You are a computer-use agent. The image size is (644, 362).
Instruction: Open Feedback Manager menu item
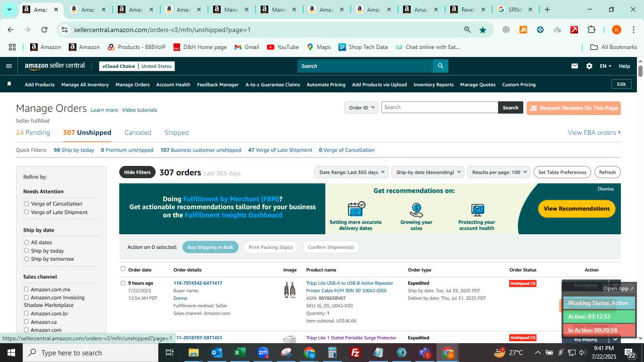pos(218,84)
